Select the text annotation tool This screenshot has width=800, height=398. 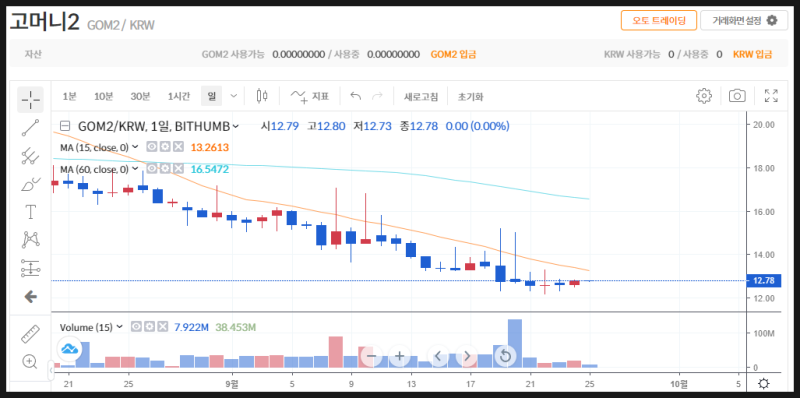pos(31,212)
